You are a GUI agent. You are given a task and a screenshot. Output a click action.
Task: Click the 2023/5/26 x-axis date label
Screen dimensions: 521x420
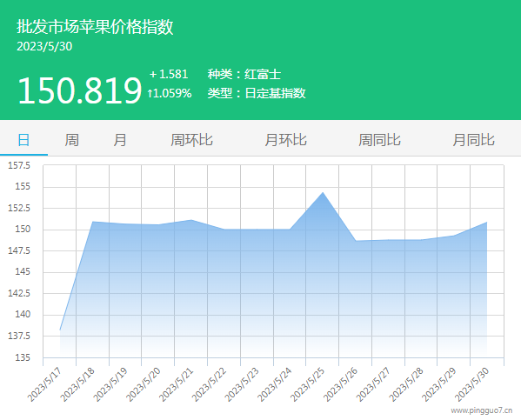[341, 384]
